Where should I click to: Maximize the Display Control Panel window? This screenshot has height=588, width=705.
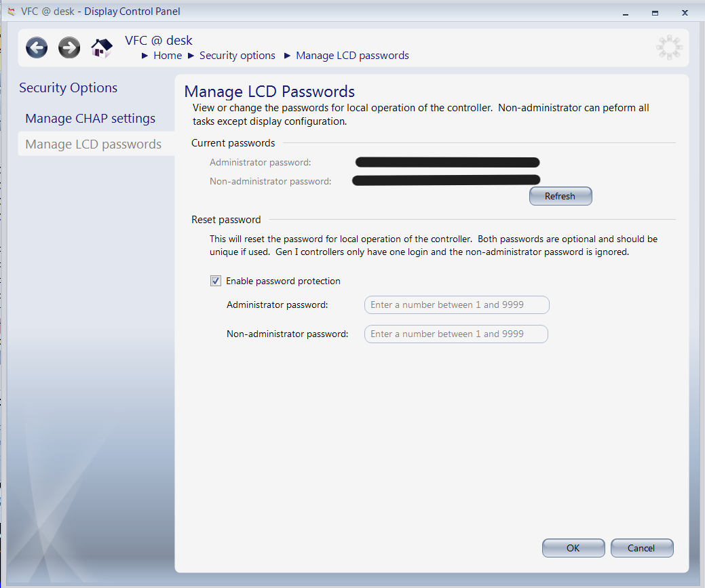pos(655,12)
